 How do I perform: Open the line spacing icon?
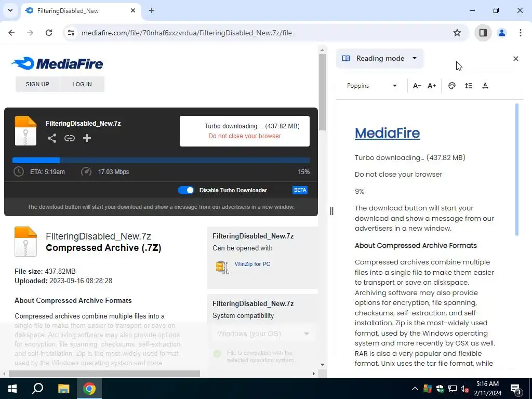click(469, 86)
